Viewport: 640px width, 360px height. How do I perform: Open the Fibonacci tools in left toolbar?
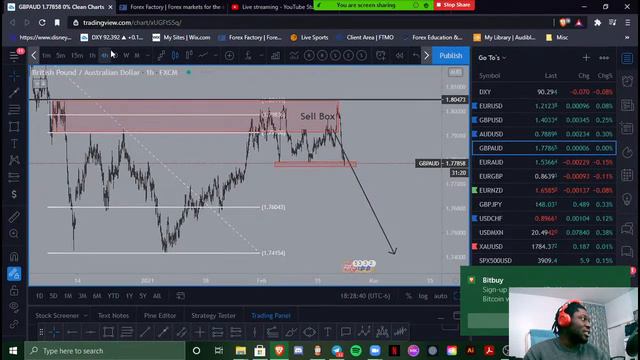pos(14,109)
